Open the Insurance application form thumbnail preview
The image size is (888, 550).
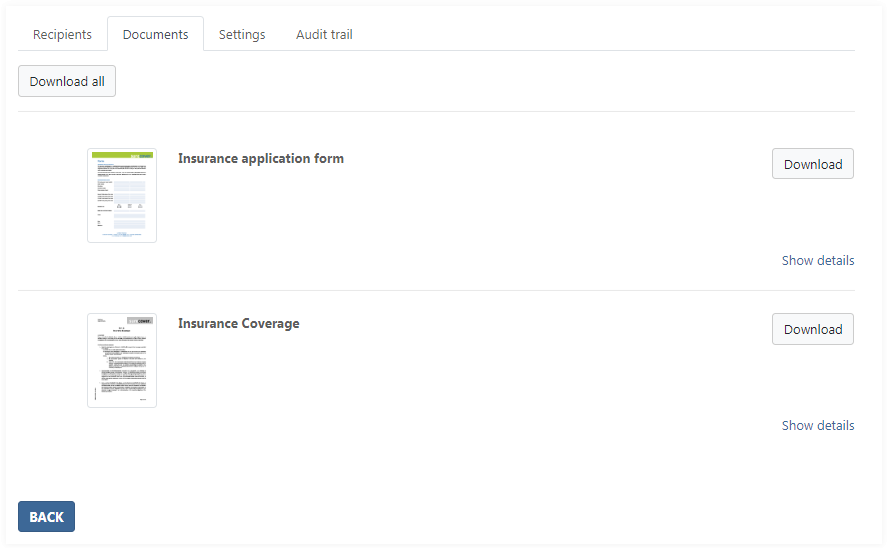(122, 196)
